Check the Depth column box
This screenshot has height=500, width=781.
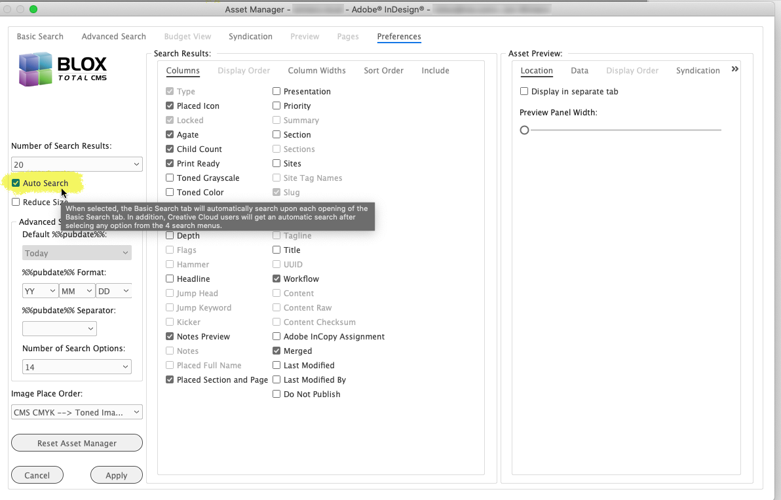[170, 236]
